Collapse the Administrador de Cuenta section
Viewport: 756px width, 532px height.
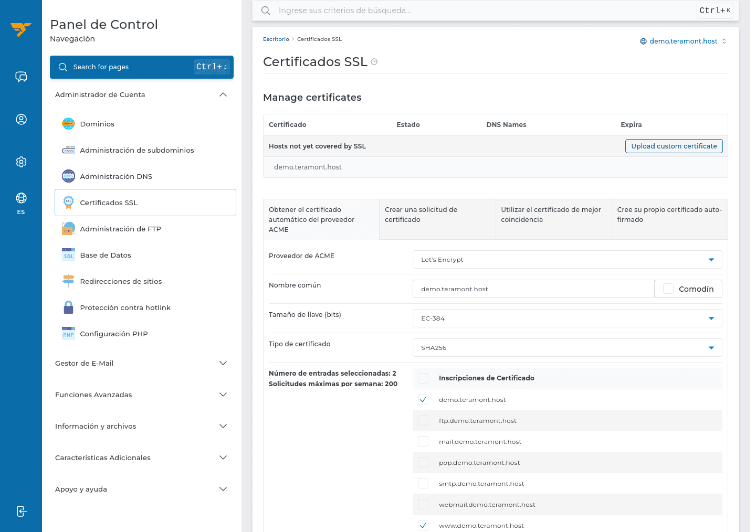[x=142, y=95]
